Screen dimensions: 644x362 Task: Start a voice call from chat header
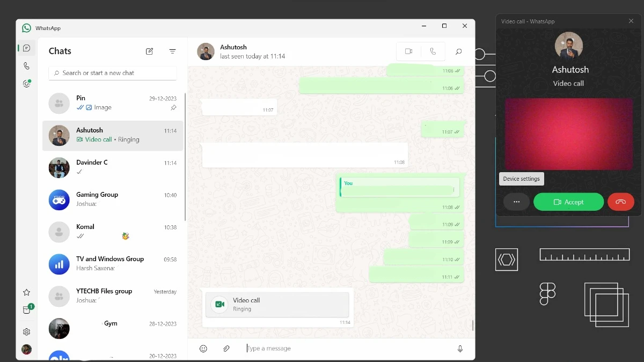pyautogui.click(x=433, y=51)
